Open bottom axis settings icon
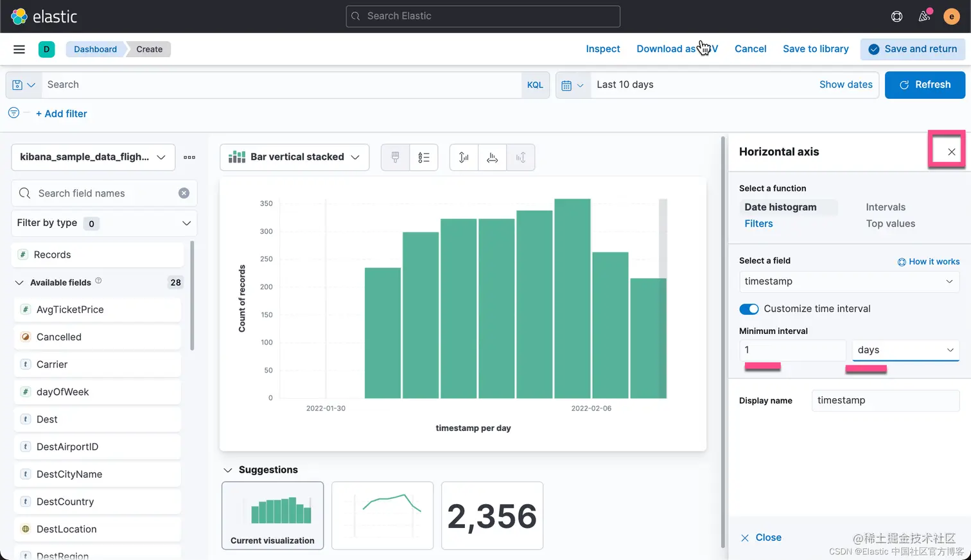Viewport: 971px width, 560px height. tap(493, 157)
